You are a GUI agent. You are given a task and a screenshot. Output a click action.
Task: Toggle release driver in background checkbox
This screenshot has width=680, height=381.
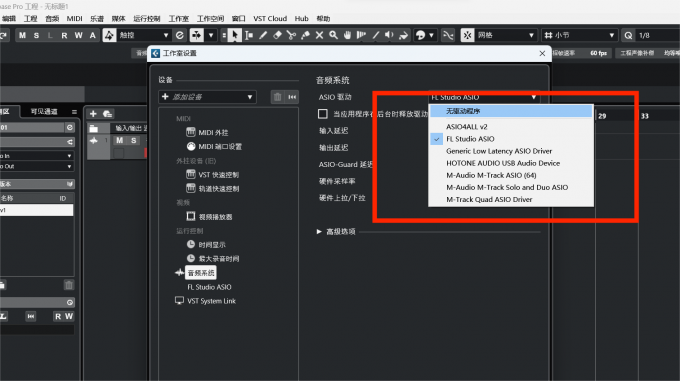[x=323, y=114]
